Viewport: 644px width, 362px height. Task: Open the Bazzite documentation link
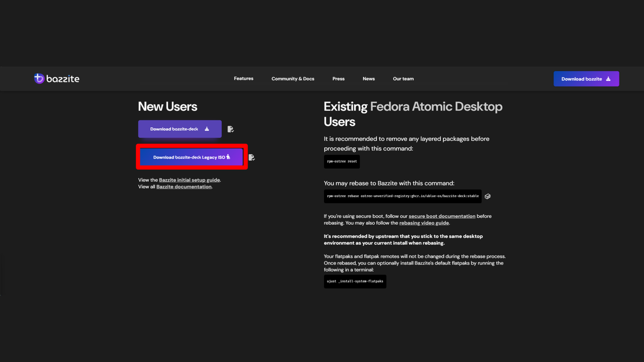pos(184,187)
